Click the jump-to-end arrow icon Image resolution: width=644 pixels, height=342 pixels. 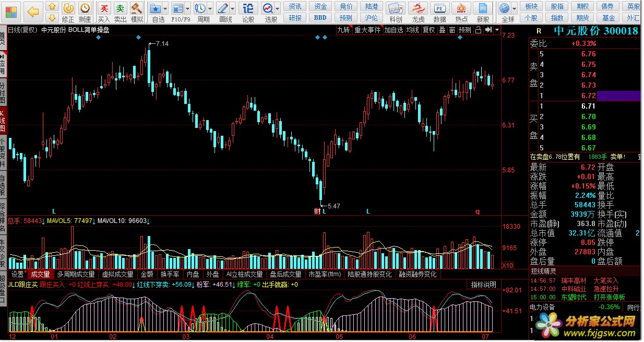488,30
